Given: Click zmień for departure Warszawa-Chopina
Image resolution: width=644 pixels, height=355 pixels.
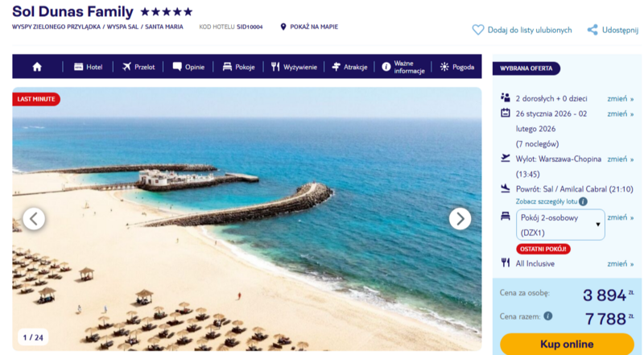Looking at the screenshot, I should pyautogui.click(x=620, y=159).
